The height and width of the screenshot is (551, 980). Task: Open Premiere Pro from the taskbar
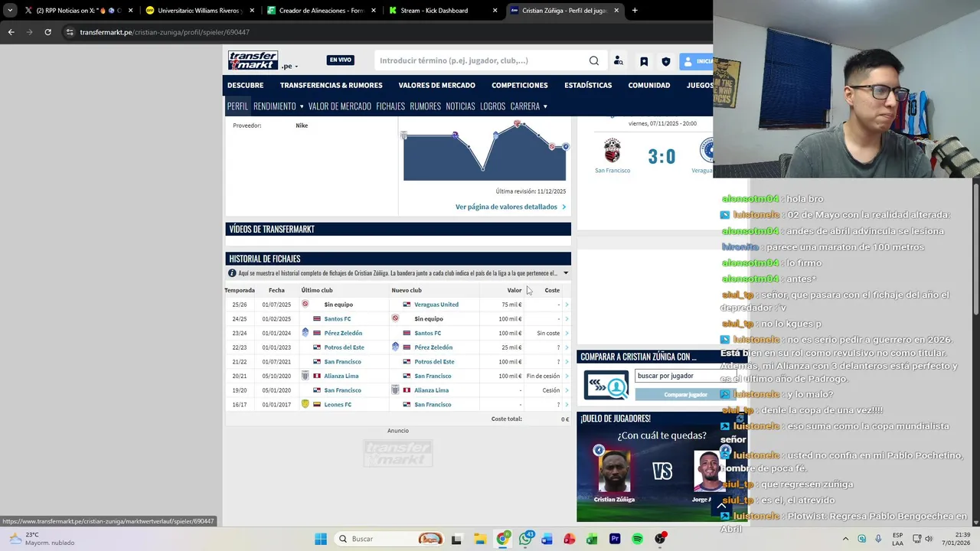[615, 539]
